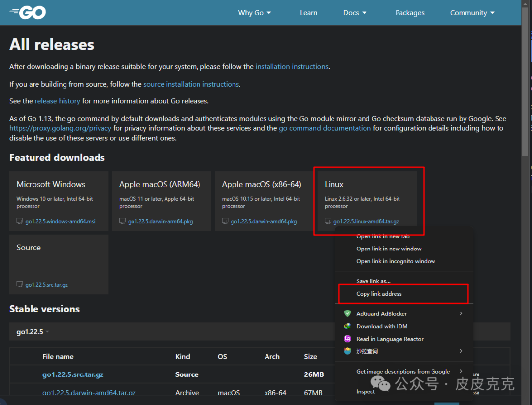Follow the release history link
This screenshot has width=532, height=405.
pos(57,101)
